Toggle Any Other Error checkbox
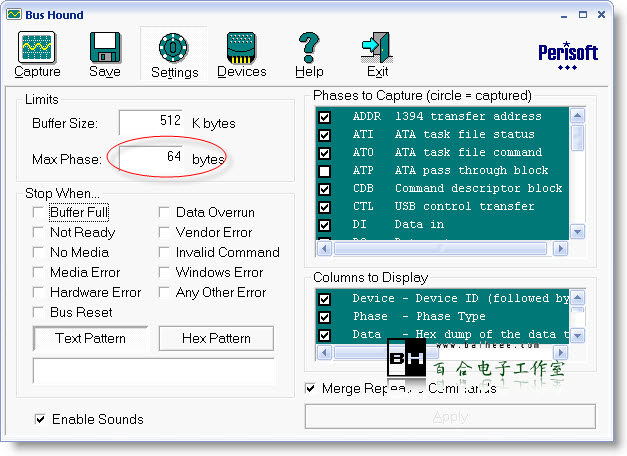The image size is (627, 456). pyautogui.click(x=164, y=292)
